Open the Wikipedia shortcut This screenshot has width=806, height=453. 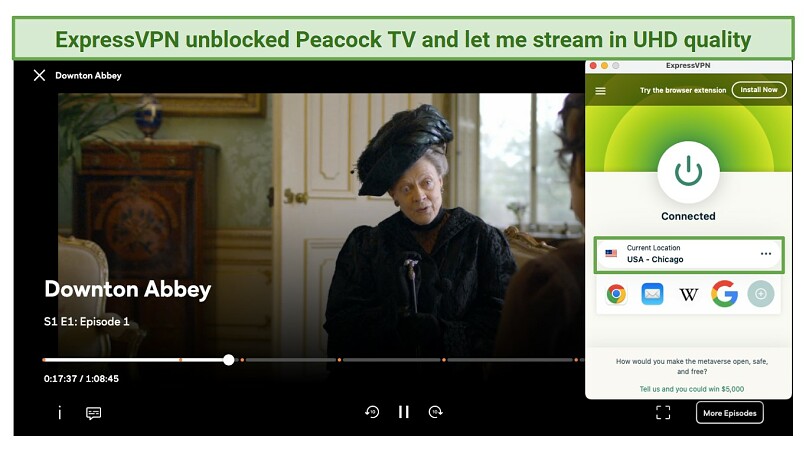[688, 294]
